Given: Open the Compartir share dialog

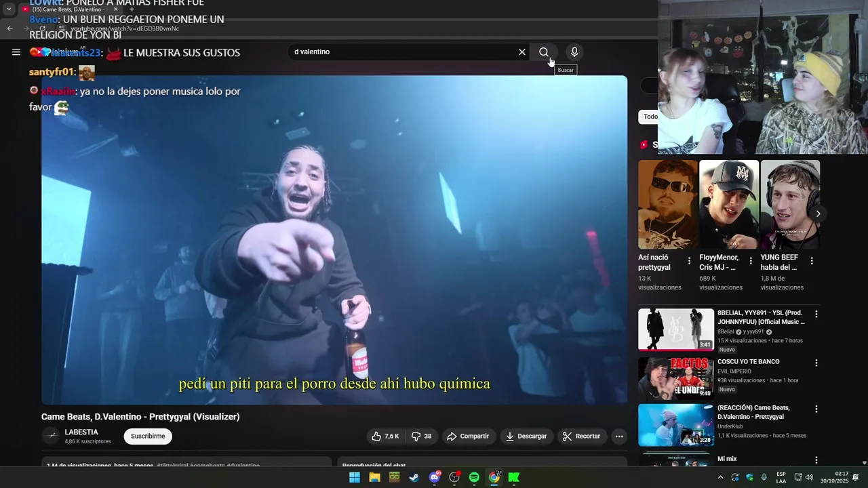Looking at the screenshot, I should 468,436.
